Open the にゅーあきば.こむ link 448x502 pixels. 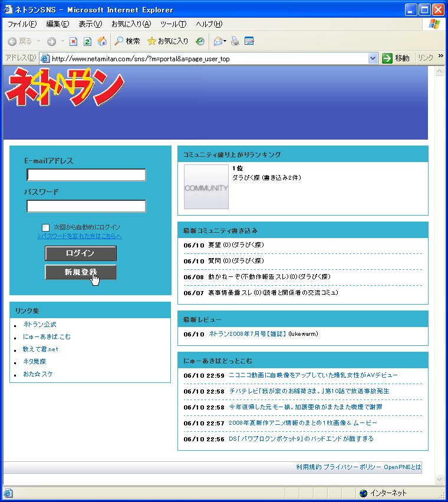[x=47, y=337]
